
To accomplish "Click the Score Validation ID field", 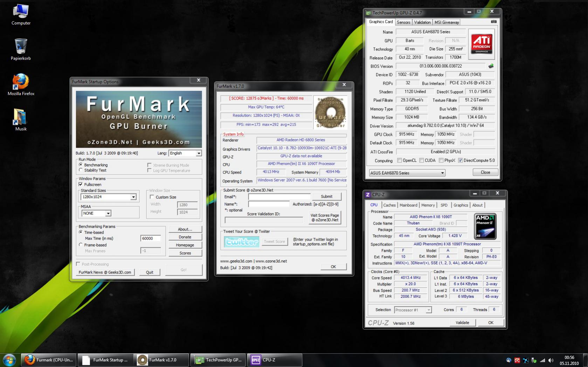I will coord(264,220).
